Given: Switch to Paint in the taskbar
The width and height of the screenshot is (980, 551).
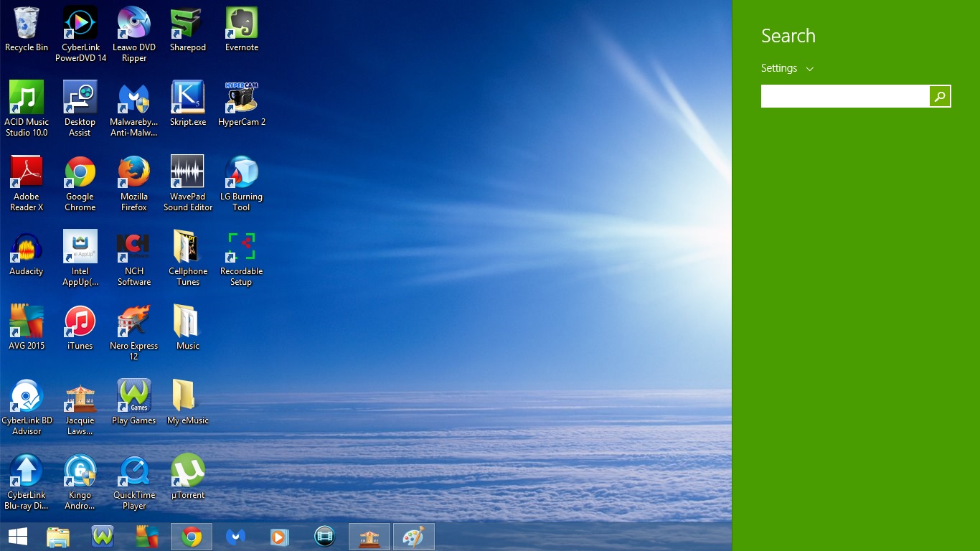Looking at the screenshot, I should click(414, 537).
